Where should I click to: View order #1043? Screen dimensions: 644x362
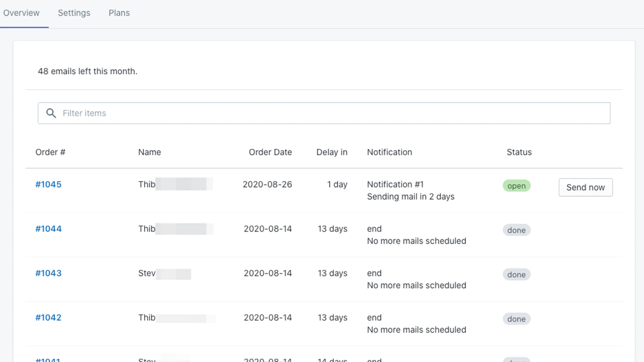(x=48, y=273)
